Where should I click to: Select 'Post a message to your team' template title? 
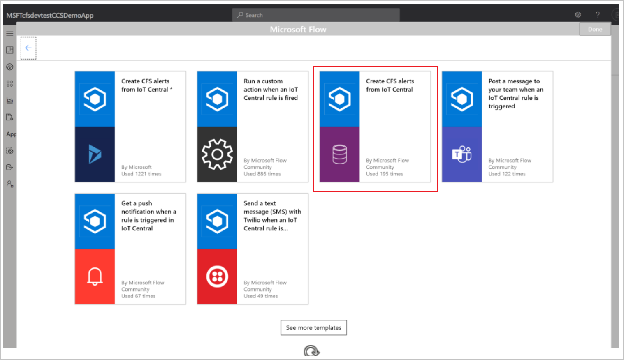[x=516, y=94]
